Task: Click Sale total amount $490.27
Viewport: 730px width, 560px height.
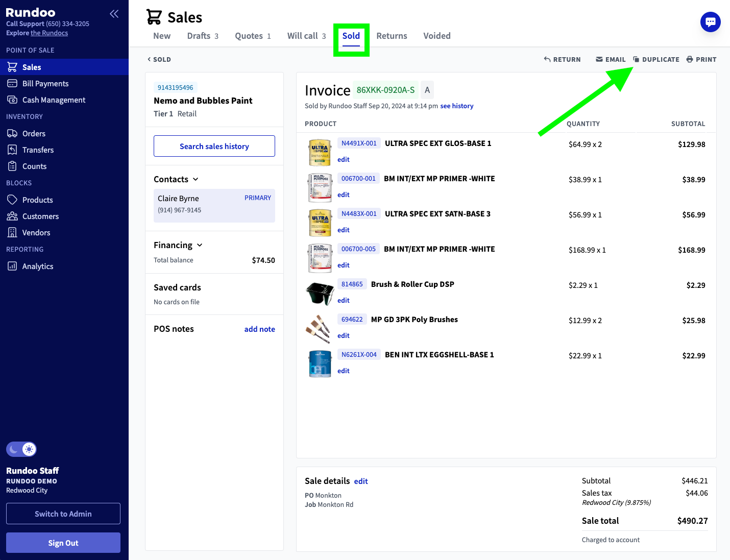Action: (x=692, y=521)
